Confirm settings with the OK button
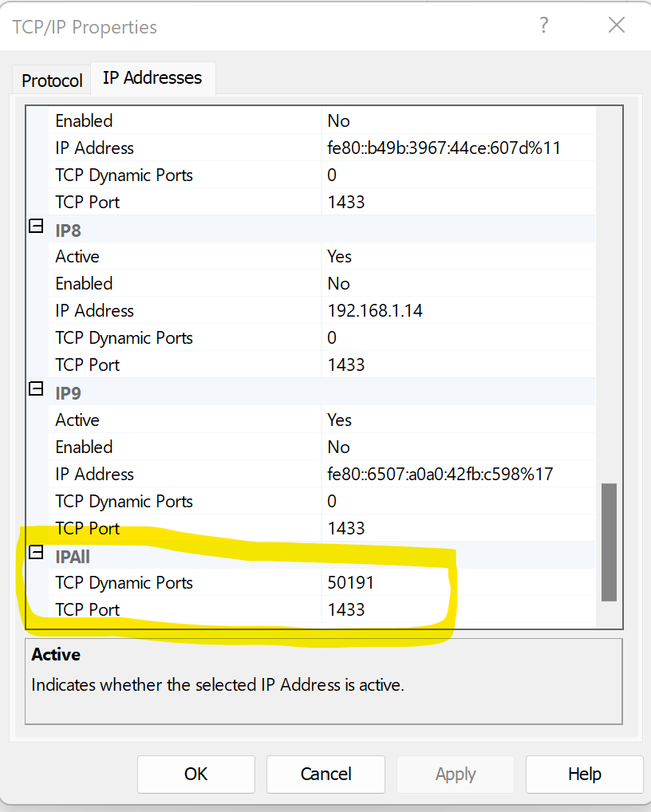The width and height of the screenshot is (651, 812). pyautogui.click(x=195, y=775)
